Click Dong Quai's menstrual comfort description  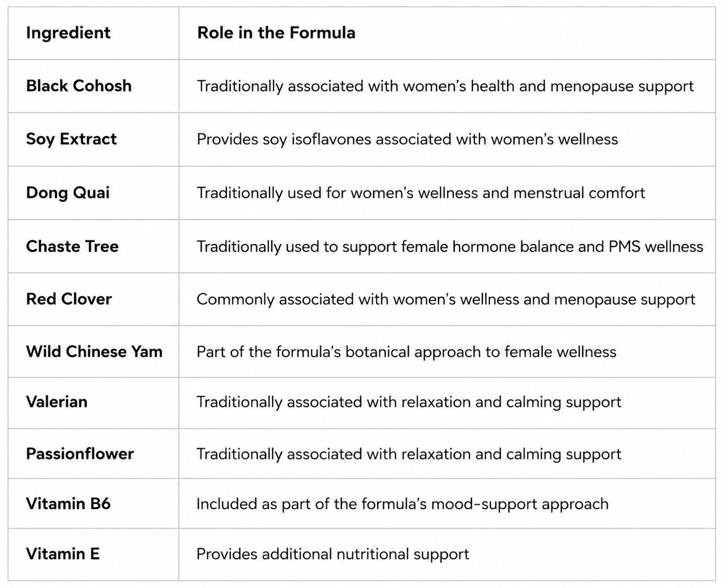coord(421,193)
